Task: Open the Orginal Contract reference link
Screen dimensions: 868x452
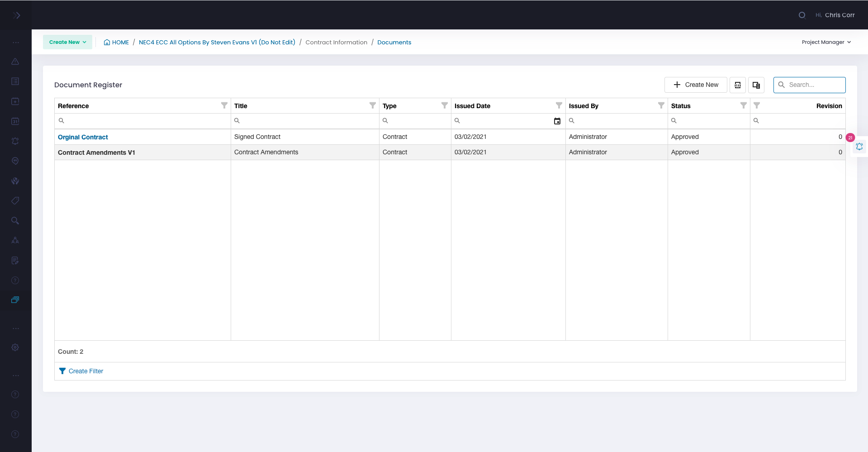Action: click(x=83, y=137)
